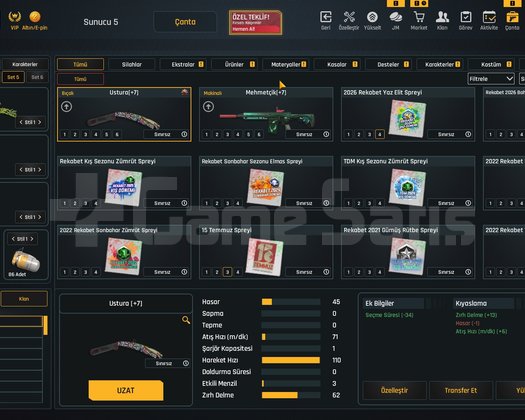This screenshot has height=420, width=525.
Task: Toggle slot 2 on Rekabet Kış Sezonu Zümrüt Spreyi
Action: tap(75, 203)
